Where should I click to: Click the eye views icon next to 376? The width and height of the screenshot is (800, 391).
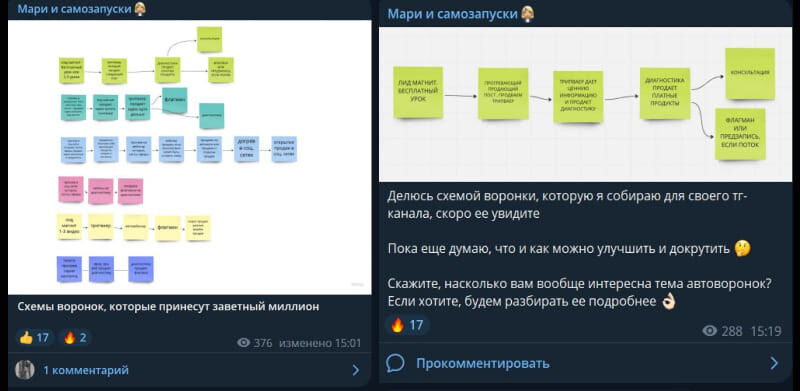pyautogui.click(x=244, y=343)
